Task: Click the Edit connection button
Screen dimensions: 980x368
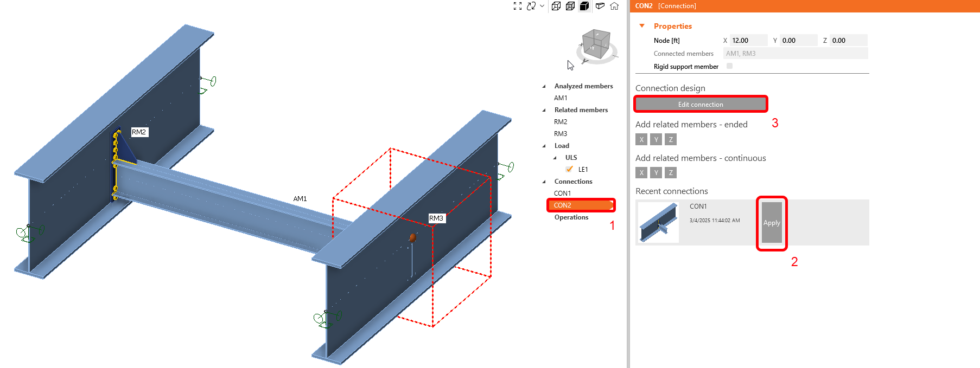Action: tap(701, 104)
